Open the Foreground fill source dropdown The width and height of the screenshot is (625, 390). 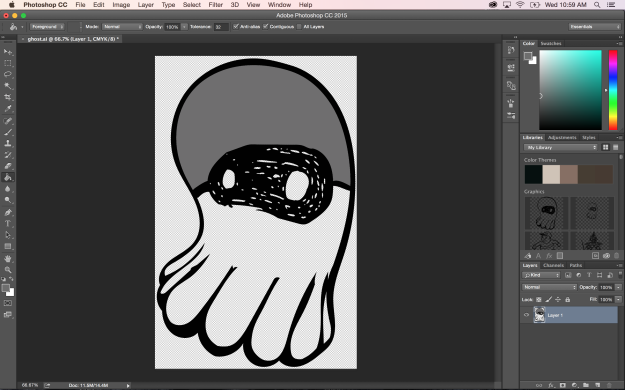coord(47,27)
